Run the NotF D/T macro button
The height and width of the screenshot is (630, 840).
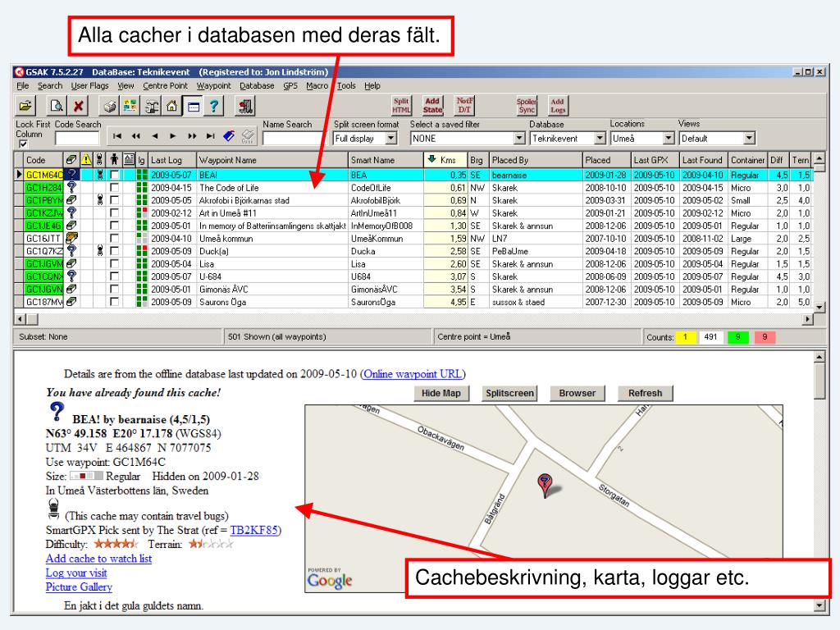tap(464, 106)
